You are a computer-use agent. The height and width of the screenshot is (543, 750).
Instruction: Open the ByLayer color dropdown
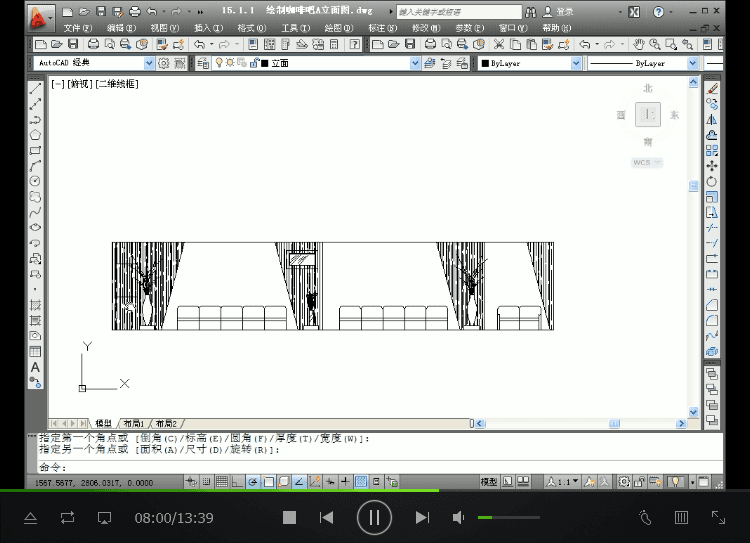[x=576, y=63]
